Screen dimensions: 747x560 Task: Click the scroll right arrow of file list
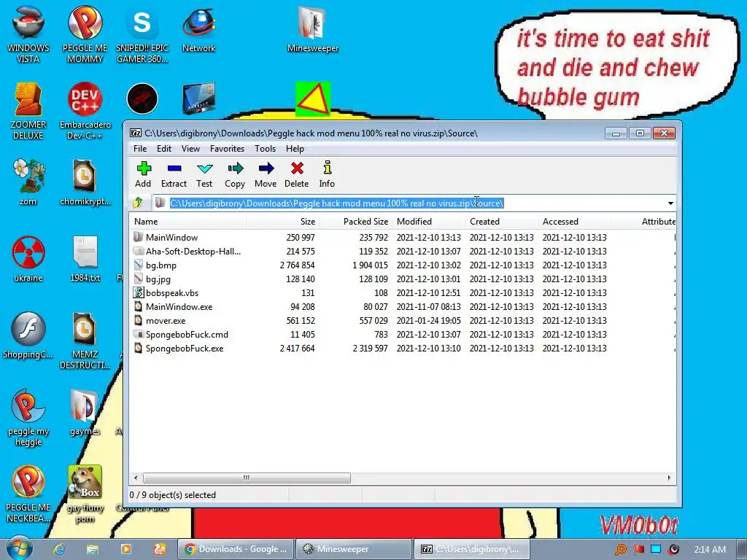[x=669, y=478]
